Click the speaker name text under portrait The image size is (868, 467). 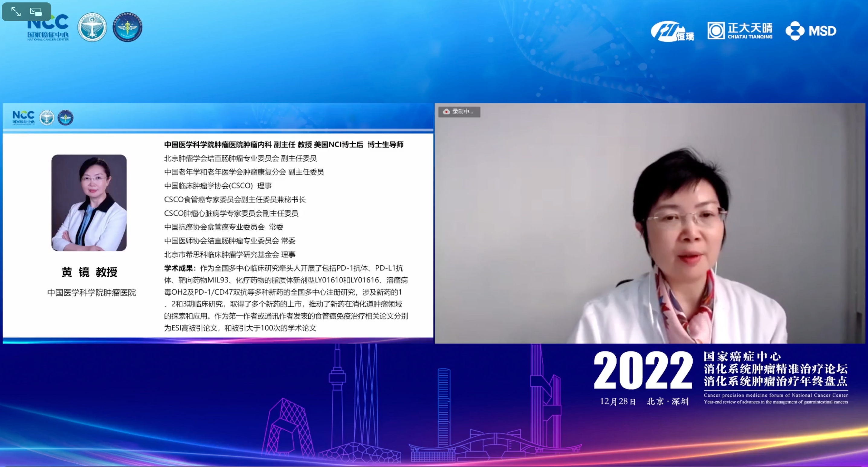tap(89, 272)
